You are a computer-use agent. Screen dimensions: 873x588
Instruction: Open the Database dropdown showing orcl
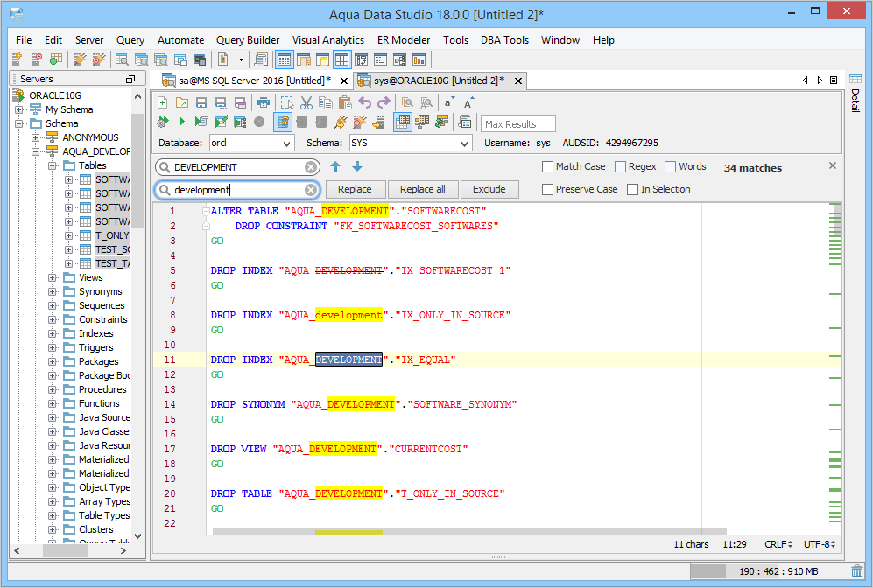coord(251,143)
